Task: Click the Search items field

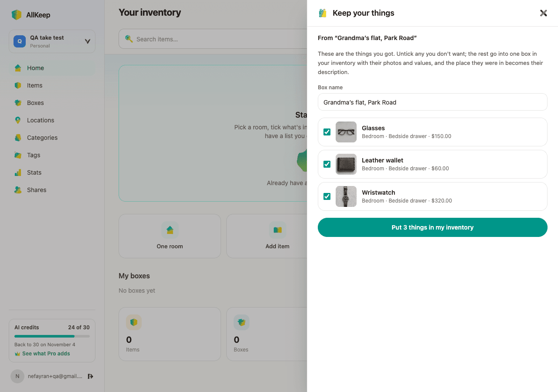Action: [213, 39]
